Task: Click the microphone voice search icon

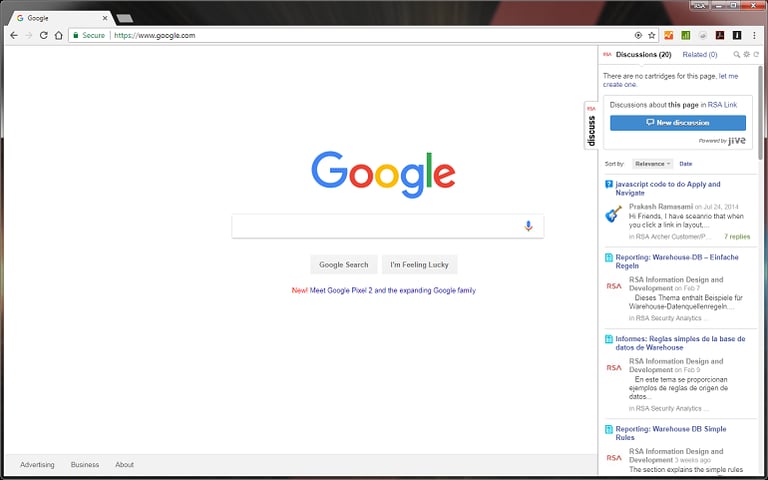Action: (528, 226)
